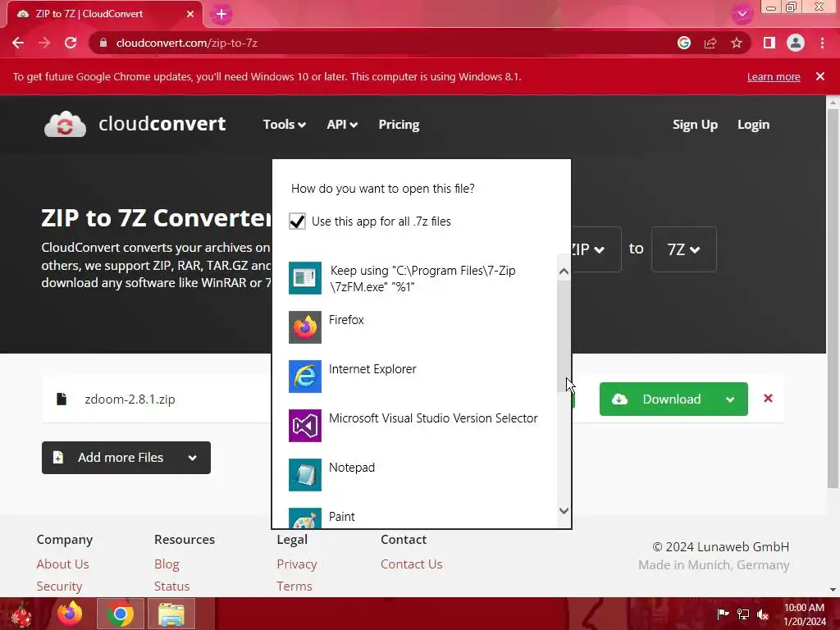Open the Pricing page
Viewport: 840px width, 630px height.
point(399,125)
